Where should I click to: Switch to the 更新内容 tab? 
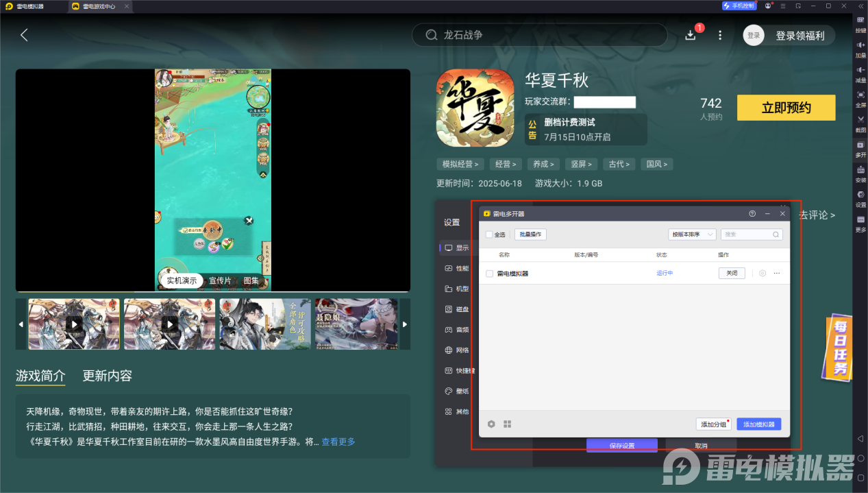tap(107, 376)
